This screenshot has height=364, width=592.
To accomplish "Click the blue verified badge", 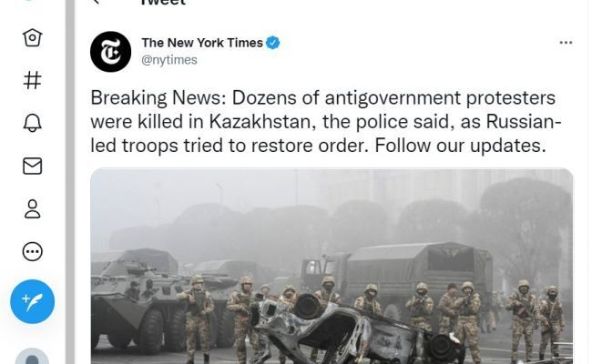I will click(x=273, y=43).
